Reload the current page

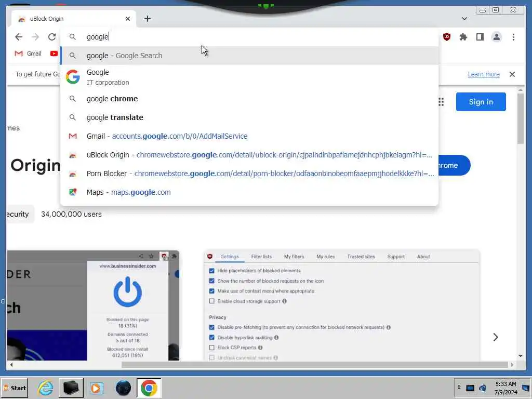52,37
